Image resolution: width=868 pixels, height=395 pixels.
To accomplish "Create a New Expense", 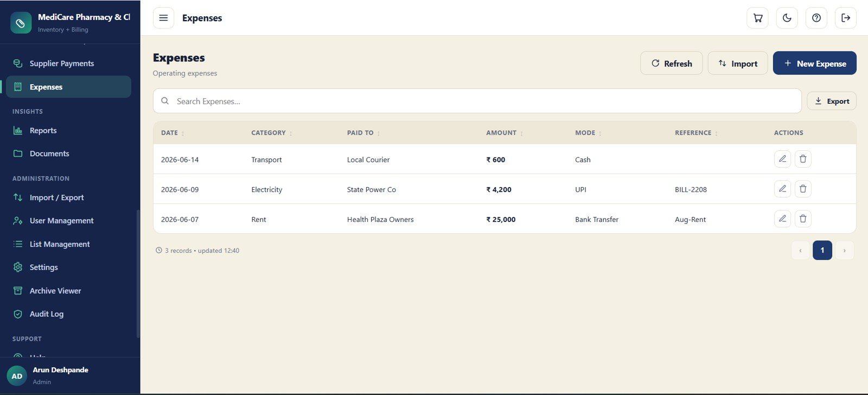I will pos(815,63).
